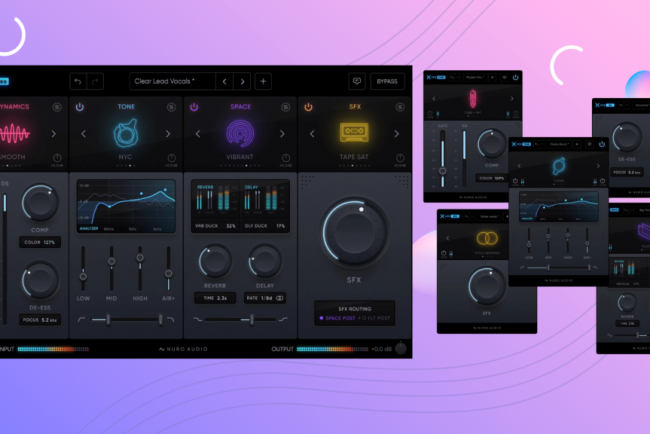Click the Tone module gain trim knob

(171, 158)
